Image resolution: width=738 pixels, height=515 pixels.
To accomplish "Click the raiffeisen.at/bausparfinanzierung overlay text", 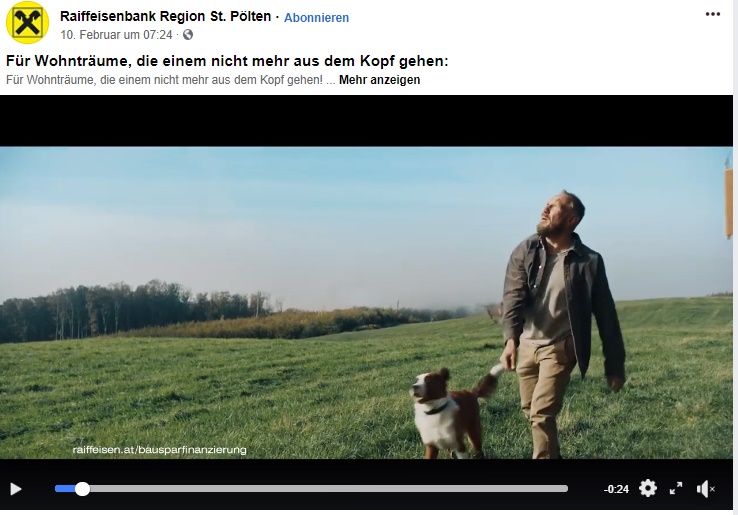I will click(x=160, y=450).
